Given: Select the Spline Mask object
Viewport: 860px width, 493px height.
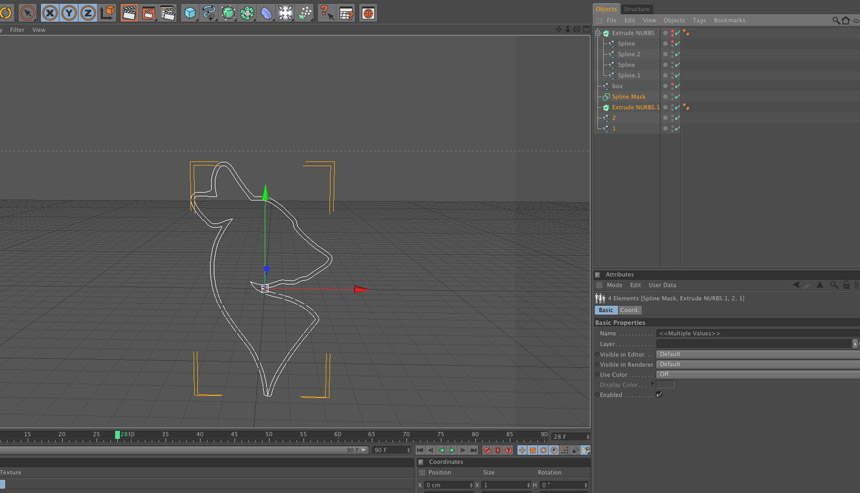Looking at the screenshot, I should tap(629, 97).
